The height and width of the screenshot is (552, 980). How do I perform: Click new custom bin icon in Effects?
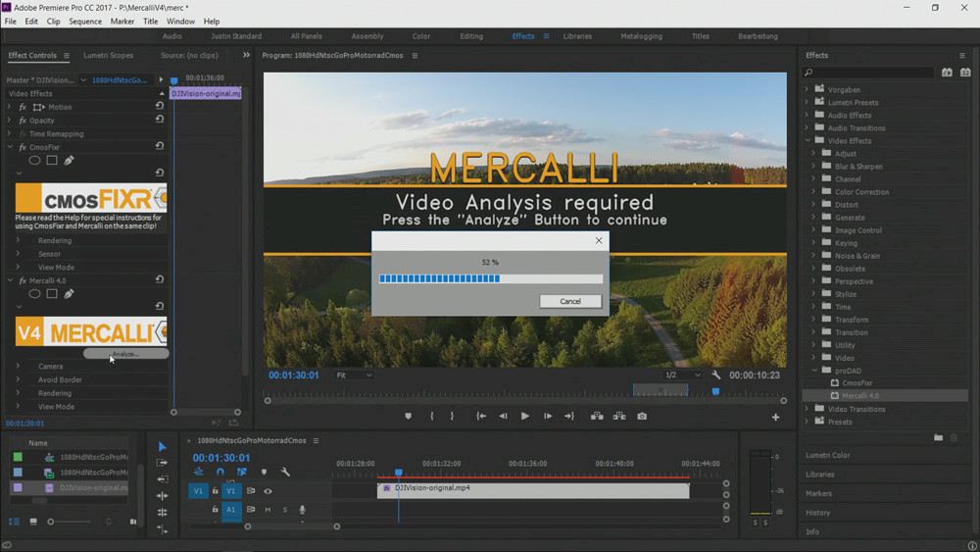click(938, 437)
